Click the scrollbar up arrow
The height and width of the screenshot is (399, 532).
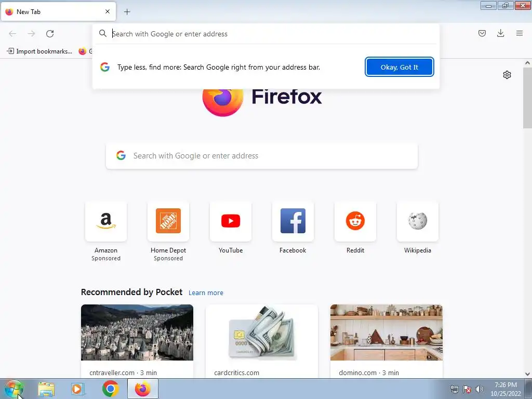527,63
